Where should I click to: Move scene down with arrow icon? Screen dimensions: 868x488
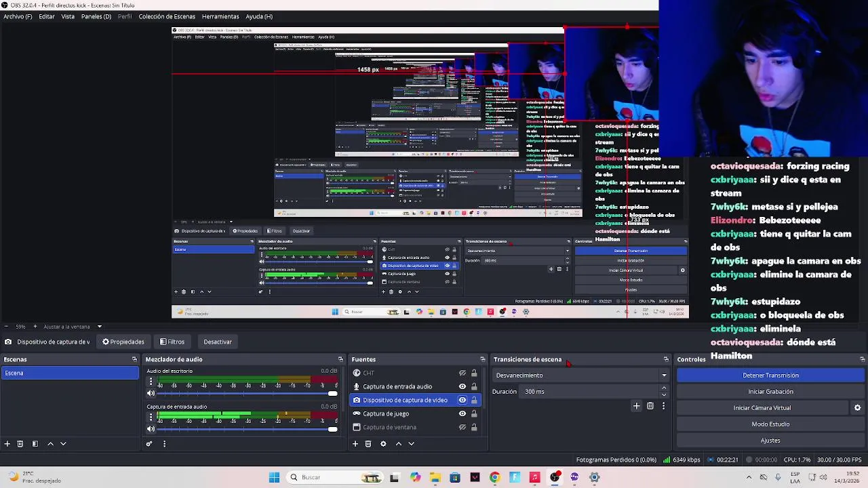click(x=63, y=444)
